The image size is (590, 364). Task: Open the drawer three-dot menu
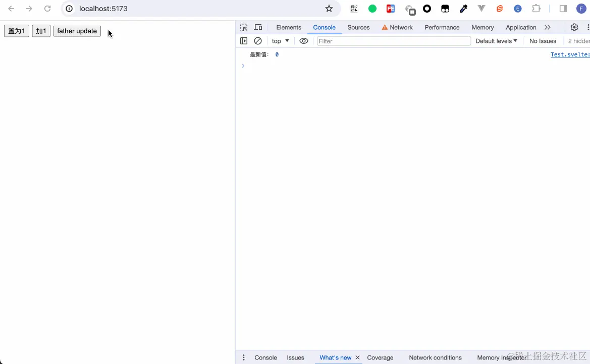[x=244, y=357]
